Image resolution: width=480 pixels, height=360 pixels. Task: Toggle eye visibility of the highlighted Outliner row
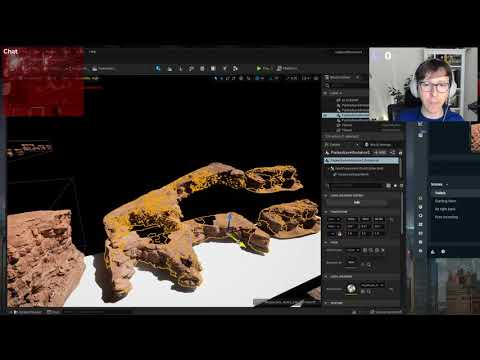tap(325, 115)
